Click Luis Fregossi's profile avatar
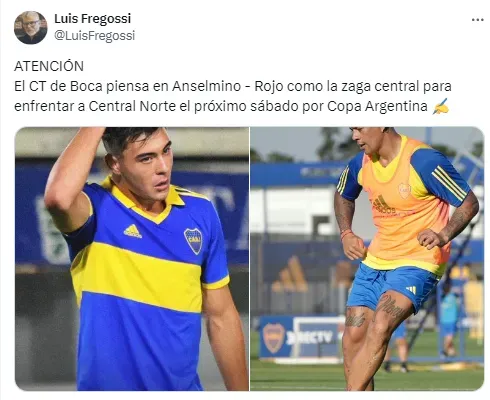The image size is (490, 400). coord(31,27)
